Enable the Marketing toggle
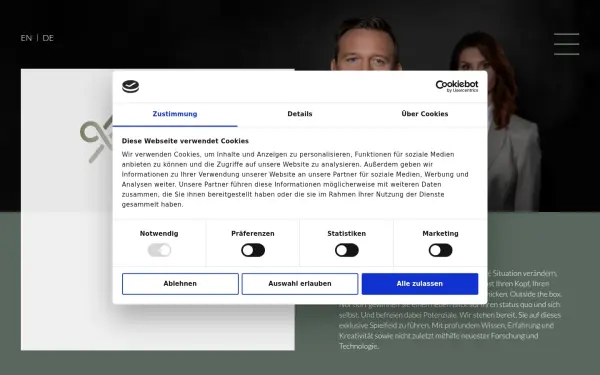 [440, 250]
